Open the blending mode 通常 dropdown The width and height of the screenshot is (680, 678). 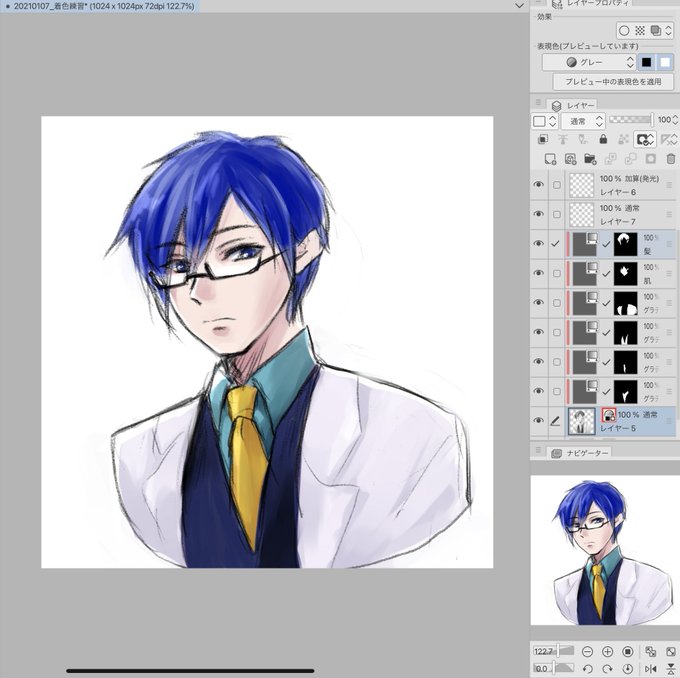[583, 121]
